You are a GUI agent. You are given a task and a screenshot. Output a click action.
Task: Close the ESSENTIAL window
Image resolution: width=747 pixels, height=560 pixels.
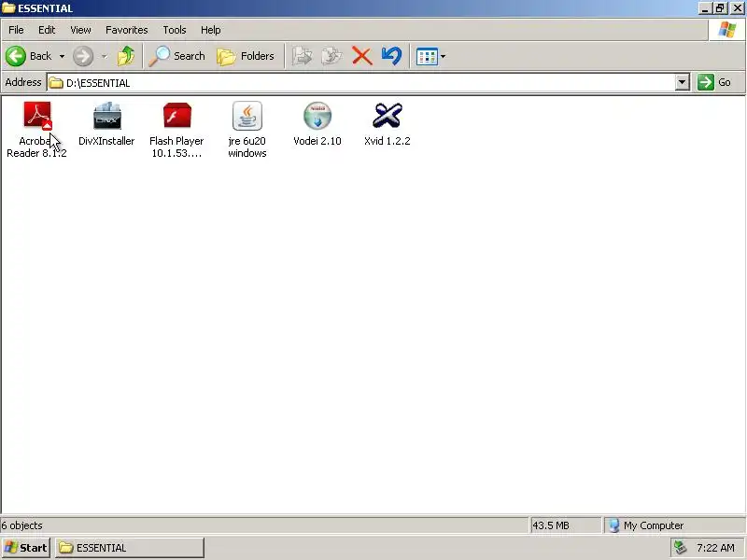(x=737, y=8)
